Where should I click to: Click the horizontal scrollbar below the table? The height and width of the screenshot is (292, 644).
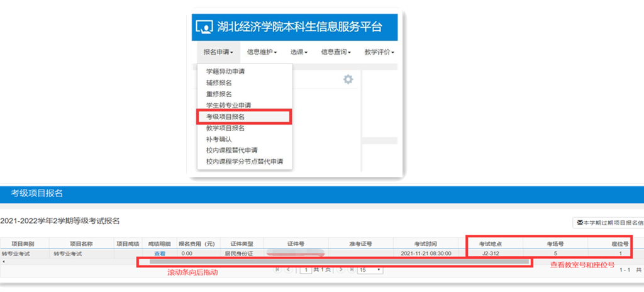(333, 261)
